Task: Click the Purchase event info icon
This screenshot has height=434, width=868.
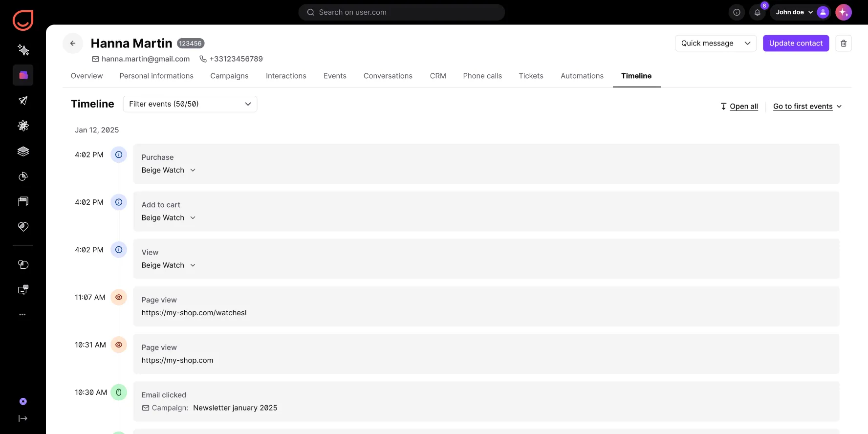Action: 119,155
